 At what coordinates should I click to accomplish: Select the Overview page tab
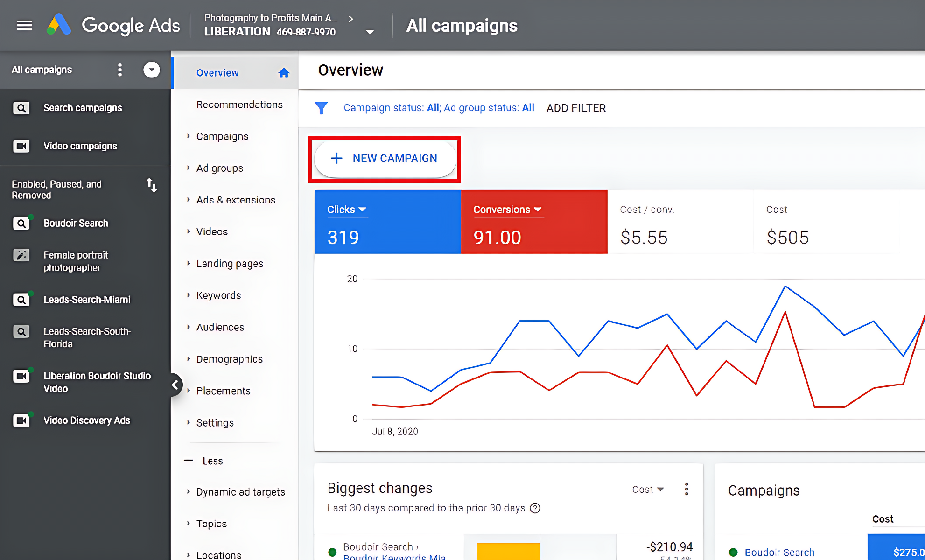[x=235, y=73]
